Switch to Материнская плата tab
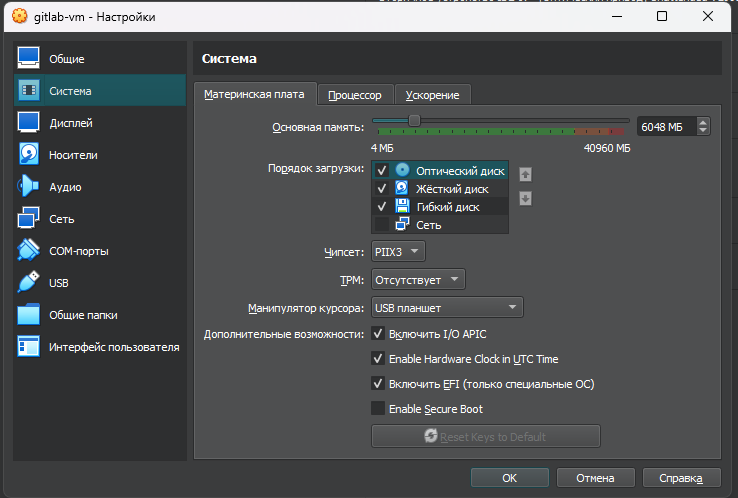738x498 pixels. click(254, 94)
